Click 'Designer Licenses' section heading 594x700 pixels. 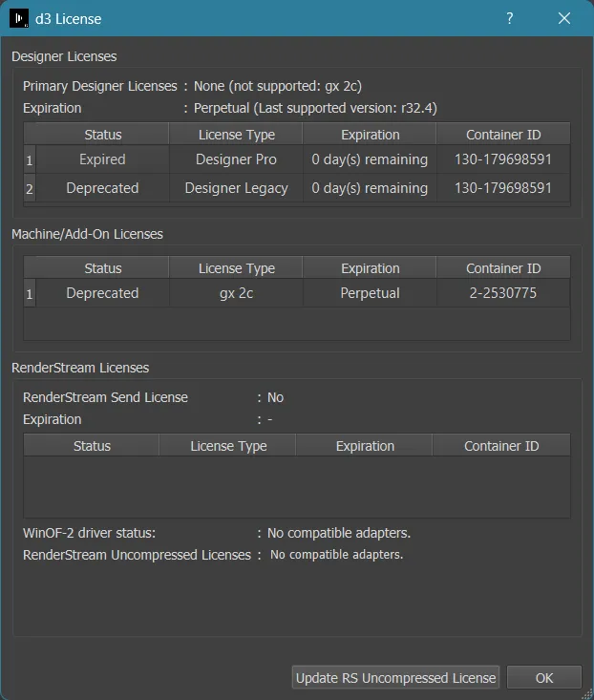tap(64, 56)
